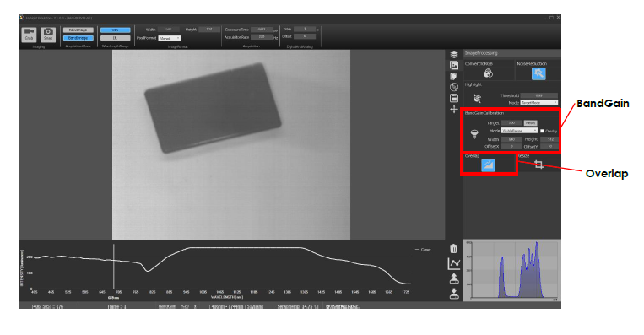Image resolution: width=644 pixels, height=335 pixels.
Task: Open the ConvertToRGB color circles icon
Action: coord(488,73)
